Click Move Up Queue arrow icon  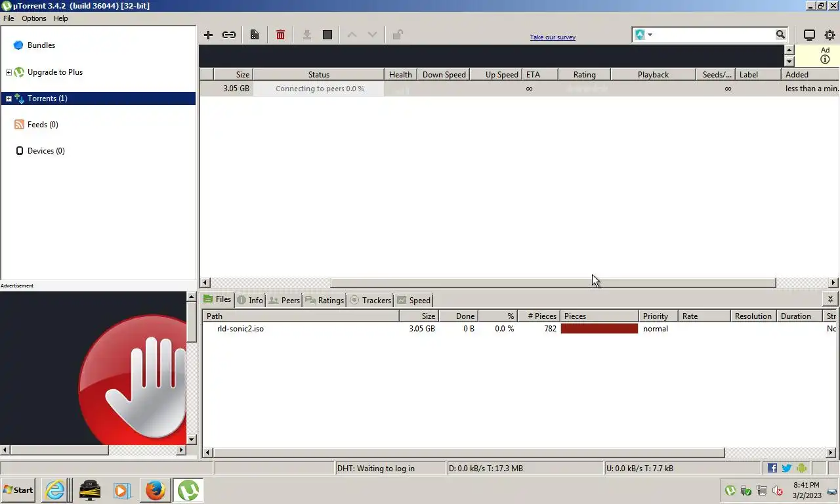coord(352,35)
